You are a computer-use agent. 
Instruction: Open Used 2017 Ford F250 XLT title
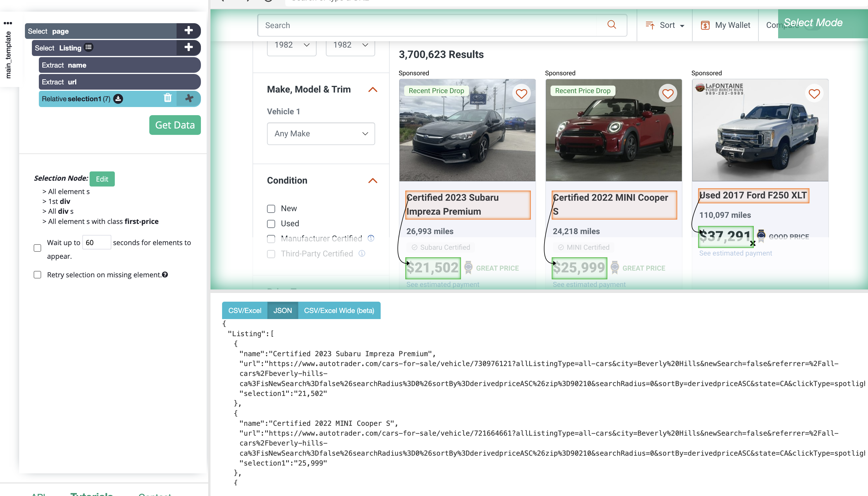tap(753, 195)
